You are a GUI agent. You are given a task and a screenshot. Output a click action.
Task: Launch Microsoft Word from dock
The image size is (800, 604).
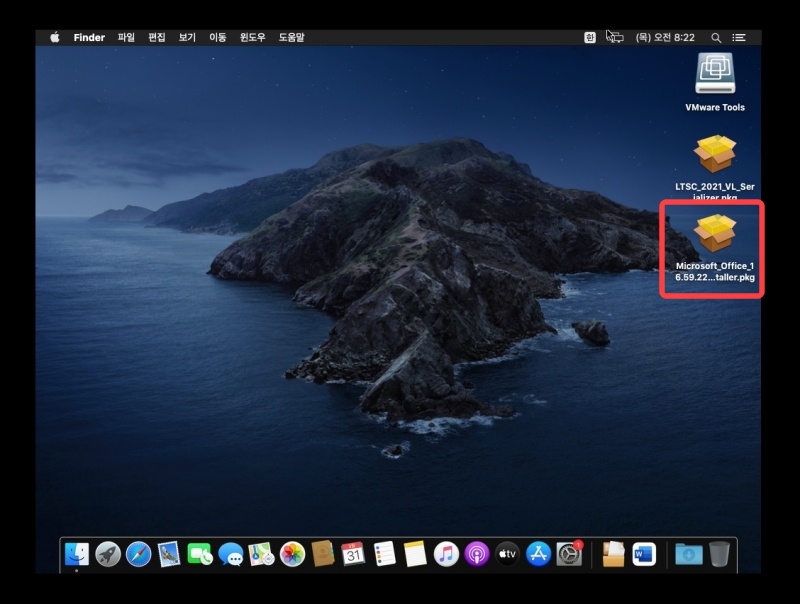(644, 554)
